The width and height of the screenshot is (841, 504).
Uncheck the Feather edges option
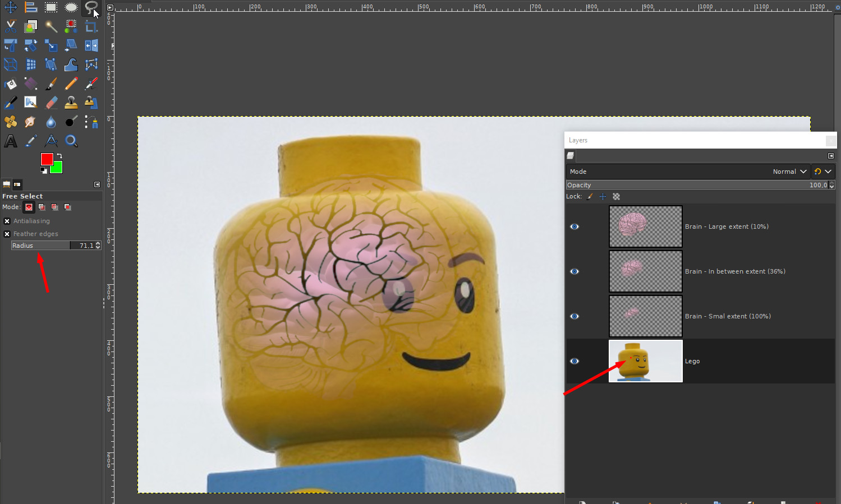pos(7,234)
